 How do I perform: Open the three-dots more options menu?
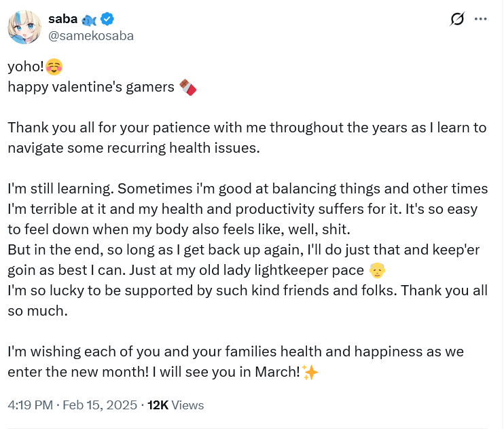click(480, 19)
